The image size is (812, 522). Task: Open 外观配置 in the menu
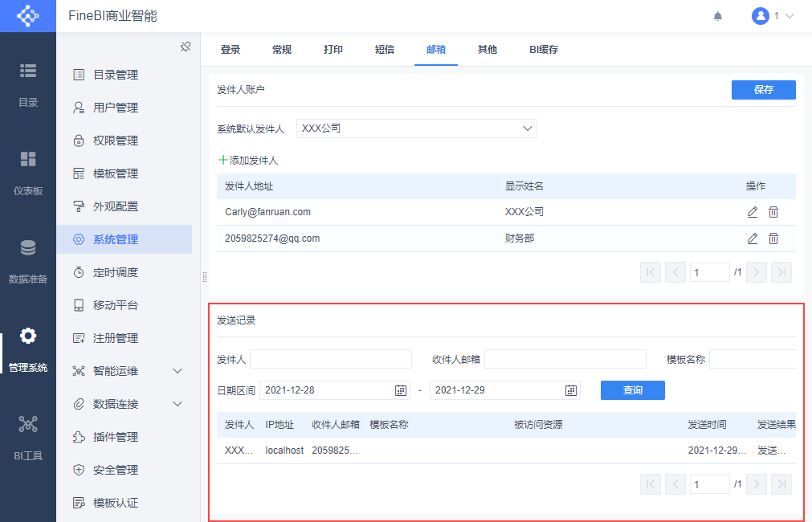tap(124, 206)
